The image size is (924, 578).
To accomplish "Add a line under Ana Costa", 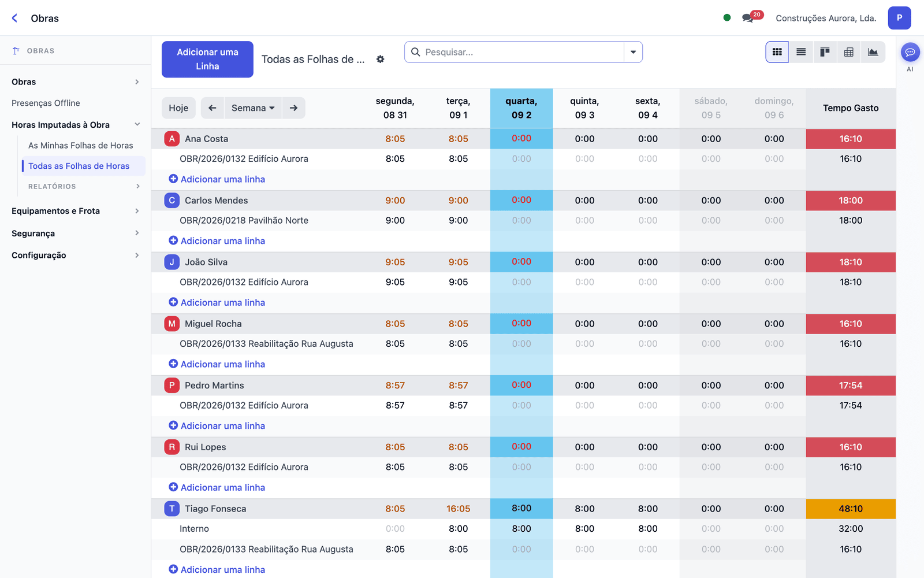I will pos(217,179).
